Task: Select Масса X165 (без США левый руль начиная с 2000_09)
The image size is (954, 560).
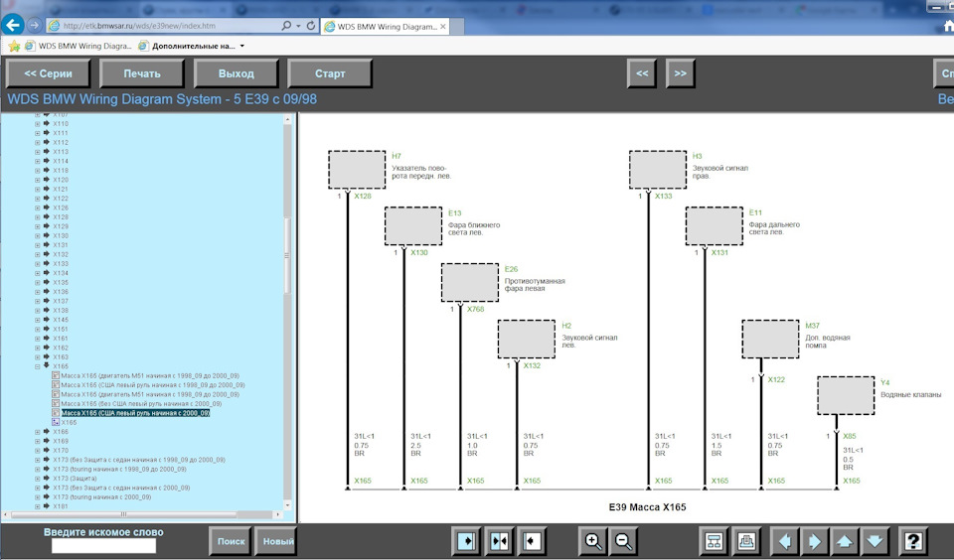Action: tap(141, 404)
